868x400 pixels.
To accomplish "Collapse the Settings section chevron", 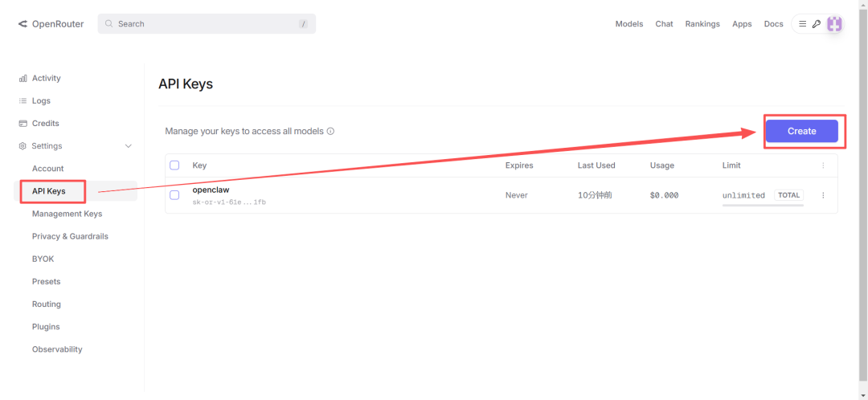I will point(129,146).
